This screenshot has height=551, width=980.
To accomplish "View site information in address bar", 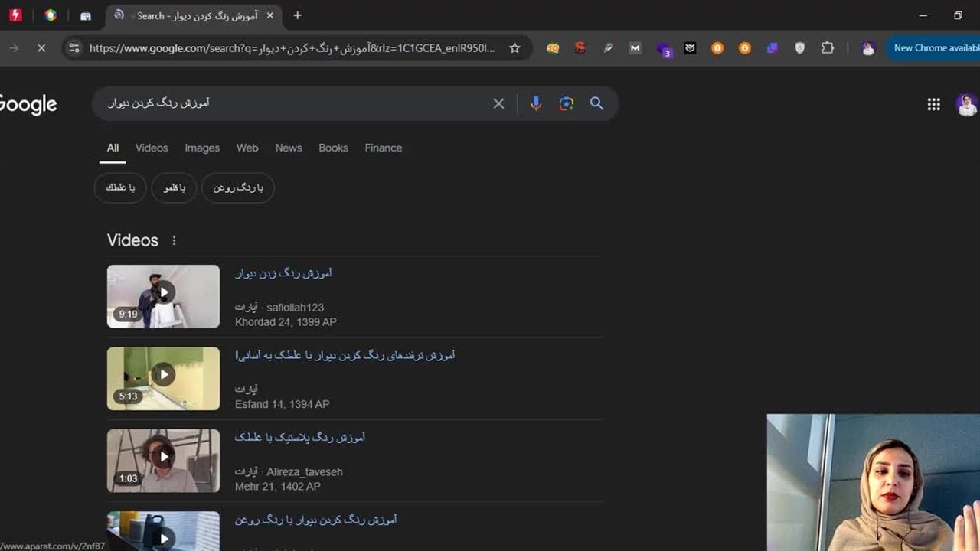I will [x=73, y=48].
